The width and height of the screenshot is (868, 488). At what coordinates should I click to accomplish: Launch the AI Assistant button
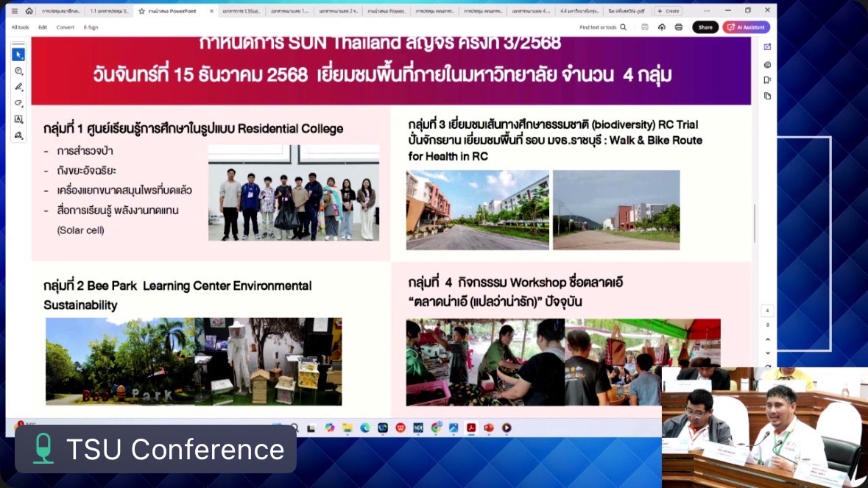pos(746,27)
